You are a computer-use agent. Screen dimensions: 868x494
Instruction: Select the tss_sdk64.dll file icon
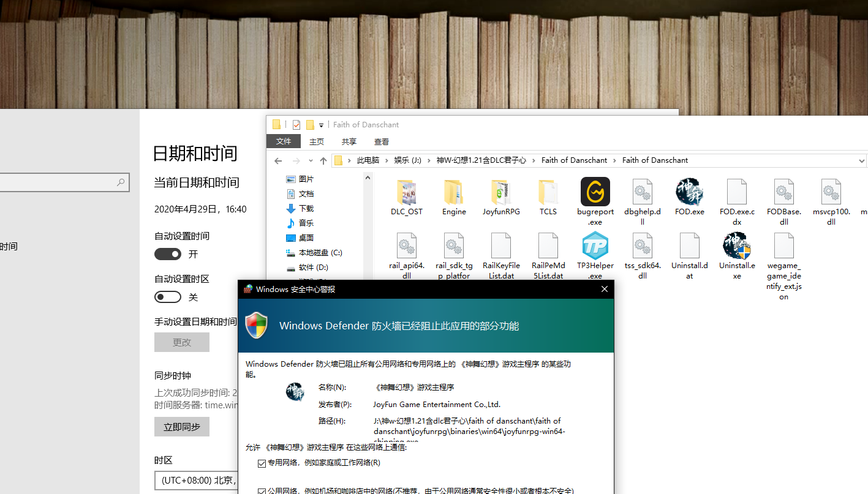(643, 245)
